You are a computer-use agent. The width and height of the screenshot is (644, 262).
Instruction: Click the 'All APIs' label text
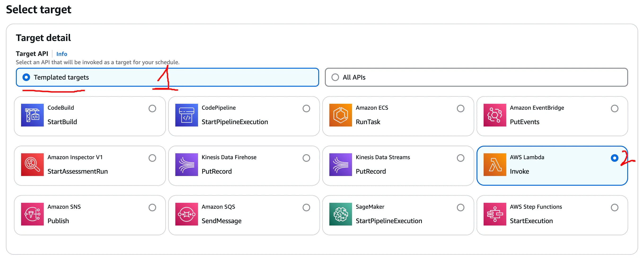pyautogui.click(x=354, y=77)
